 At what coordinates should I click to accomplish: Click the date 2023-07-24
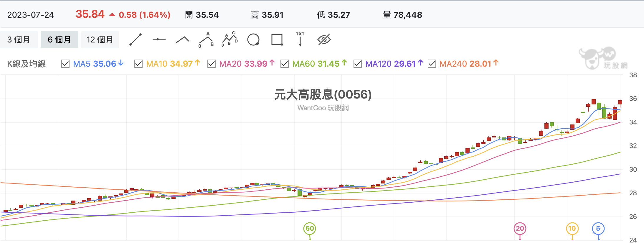[31, 15]
